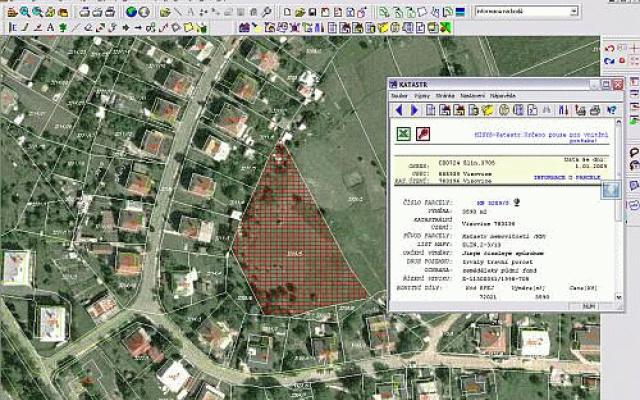Click the KATASTR scrollbar down arrow
Image resolution: width=640 pixels, height=400 pixels.
pos(618,297)
